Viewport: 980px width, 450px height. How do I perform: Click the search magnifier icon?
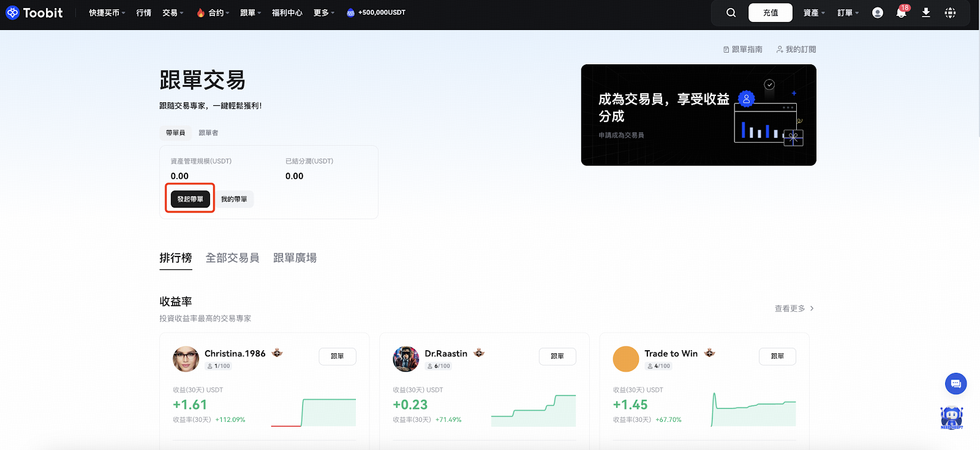click(x=731, y=13)
